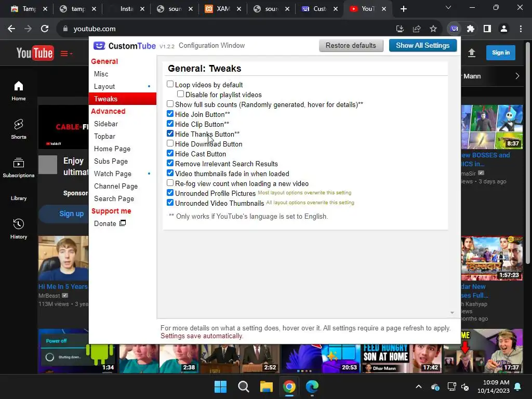Open Search Page settings
This screenshot has width=532, height=399.
coord(123,198)
